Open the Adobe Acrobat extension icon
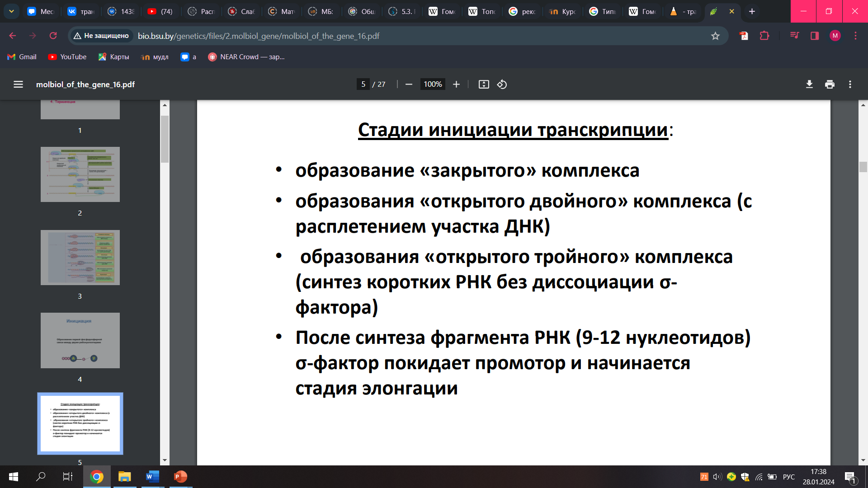The image size is (868, 488). click(x=744, y=36)
